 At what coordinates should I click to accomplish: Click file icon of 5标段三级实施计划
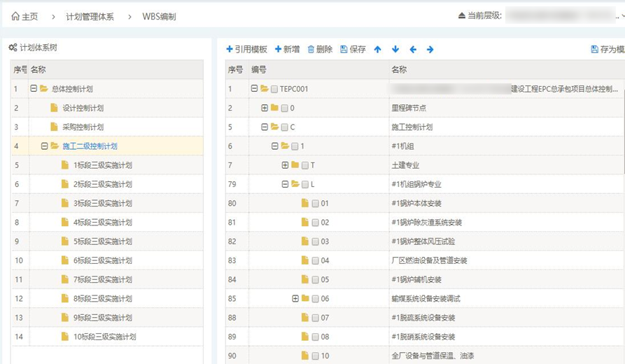tap(65, 241)
